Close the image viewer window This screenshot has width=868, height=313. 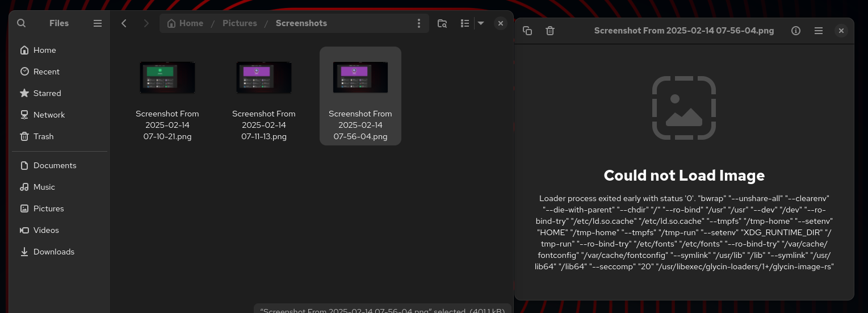(x=841, y=31)
